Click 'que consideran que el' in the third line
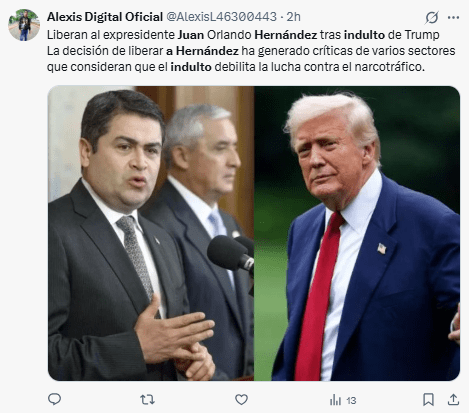Screen dimensions: 469x413 coord(107,67)
